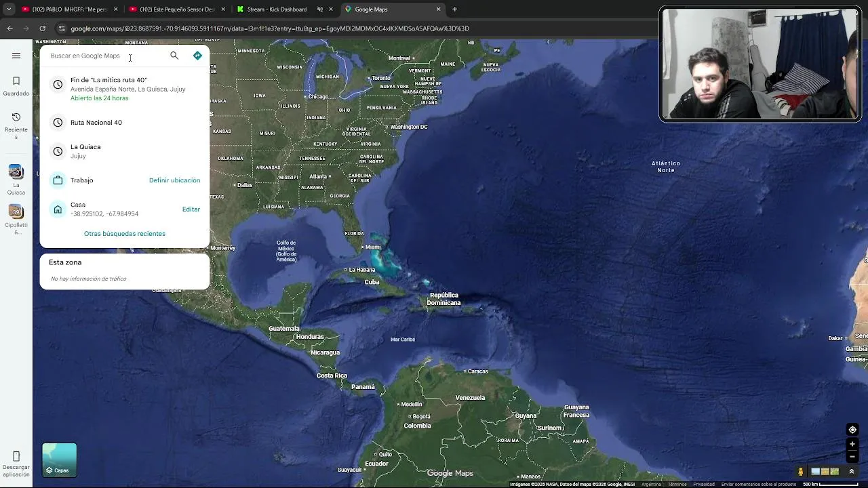
Task: Click clock icon beside La Quiaca suggestion
Action: point(58,151)
